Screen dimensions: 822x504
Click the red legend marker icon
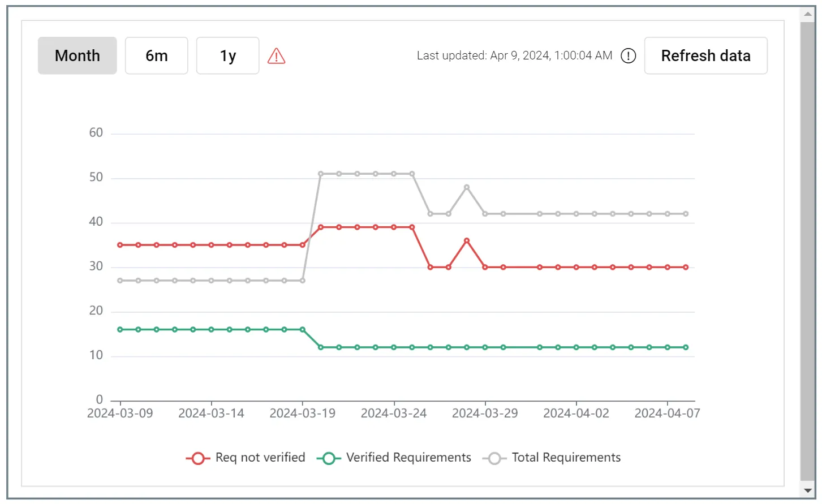click(198, 458)
